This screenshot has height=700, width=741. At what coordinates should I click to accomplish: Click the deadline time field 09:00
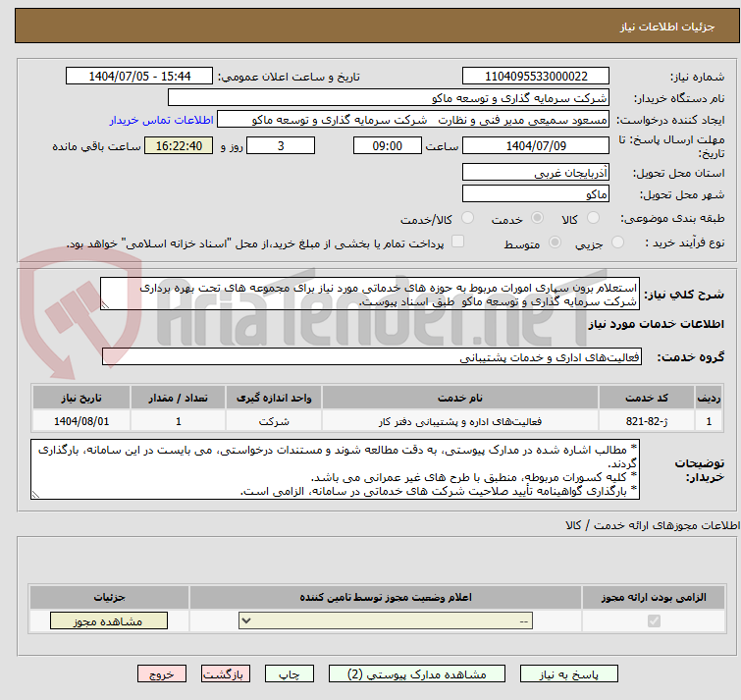click(x=388, y=145)
